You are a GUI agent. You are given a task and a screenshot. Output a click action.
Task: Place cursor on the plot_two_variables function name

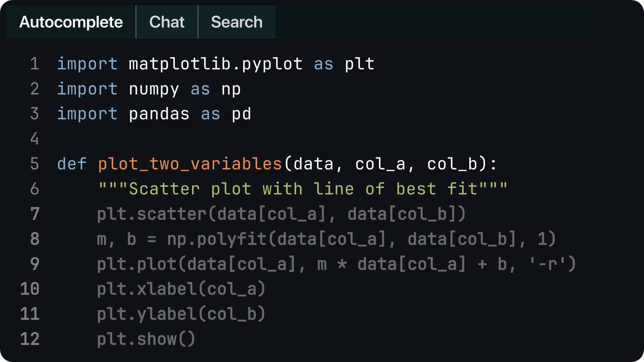point(190,164)
